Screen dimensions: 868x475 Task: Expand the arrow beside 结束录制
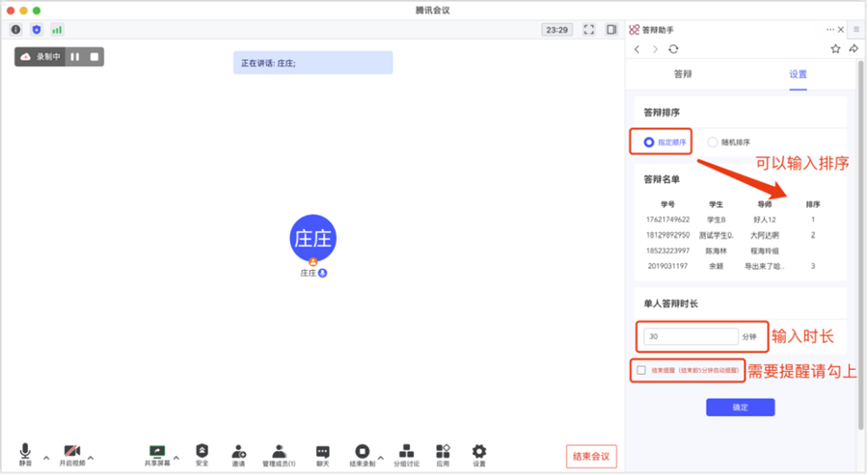[x=380, y=458]
